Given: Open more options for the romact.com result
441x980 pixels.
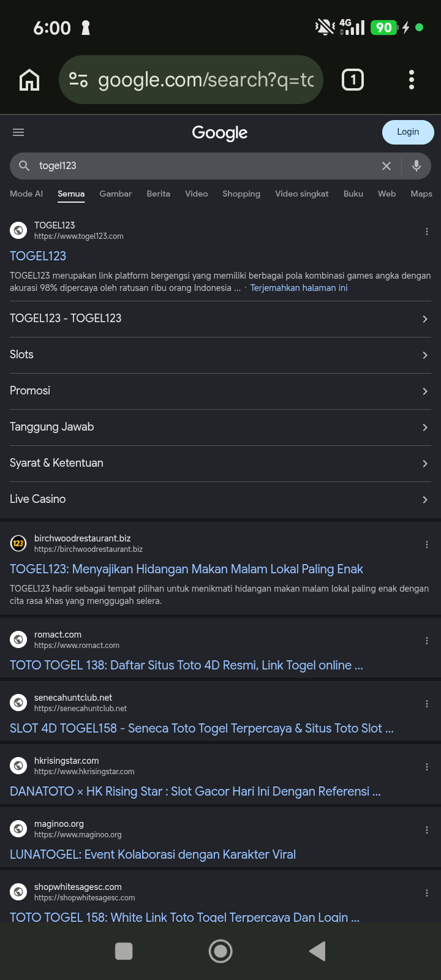Looking at the screenshot, I should 427,641.
